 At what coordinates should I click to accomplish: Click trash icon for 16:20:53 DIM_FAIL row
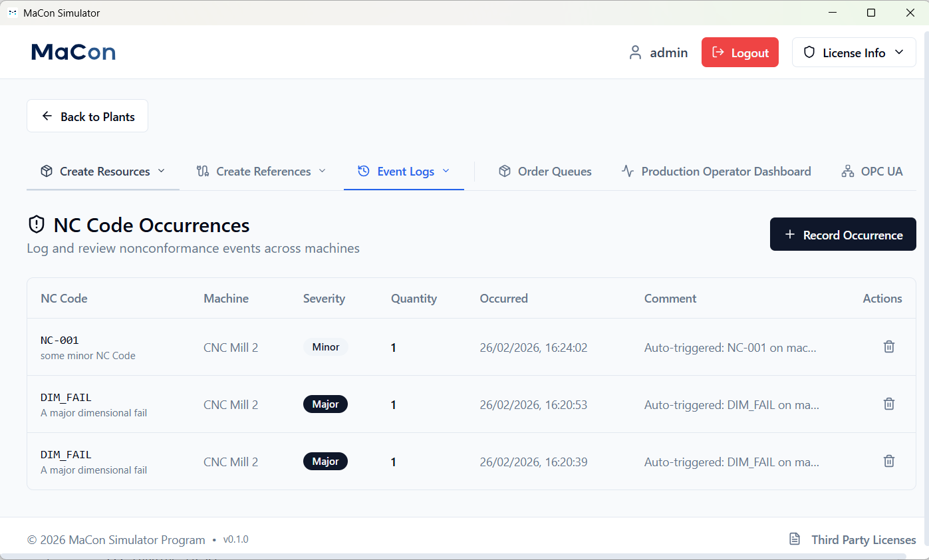point(888,404)
